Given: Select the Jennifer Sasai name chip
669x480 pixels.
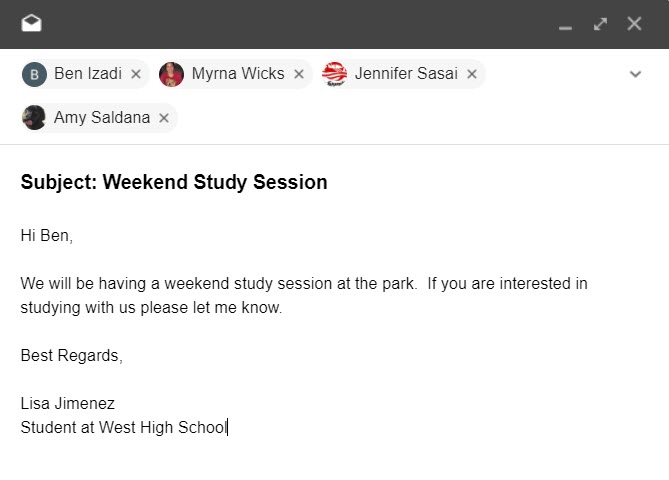Looking at the screenshot, I should (407, 74).
